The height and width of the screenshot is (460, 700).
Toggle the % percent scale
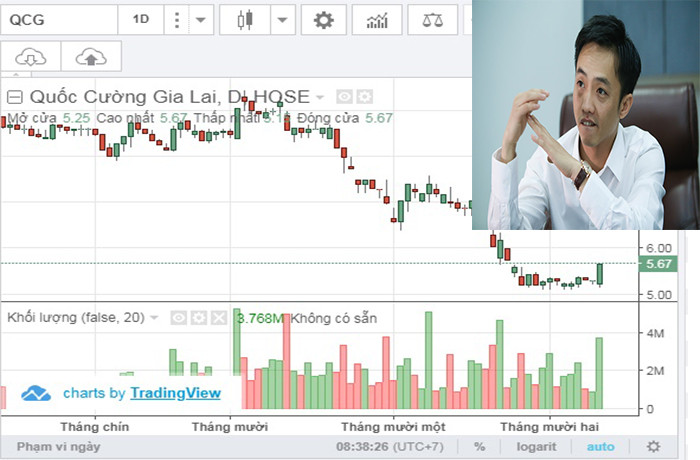[479, 447]
